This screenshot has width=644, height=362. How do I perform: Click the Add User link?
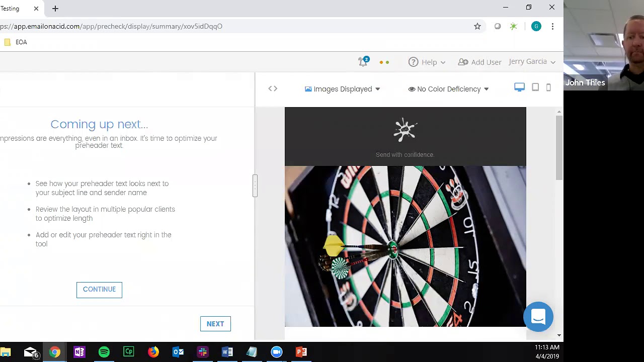pyautogui.click(x=479, y=62)
